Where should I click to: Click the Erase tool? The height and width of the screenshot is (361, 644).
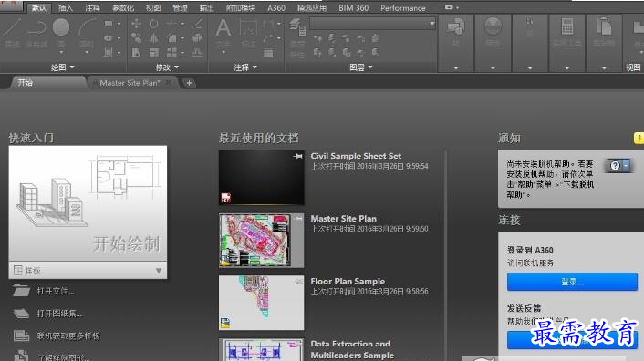[197, 24]
